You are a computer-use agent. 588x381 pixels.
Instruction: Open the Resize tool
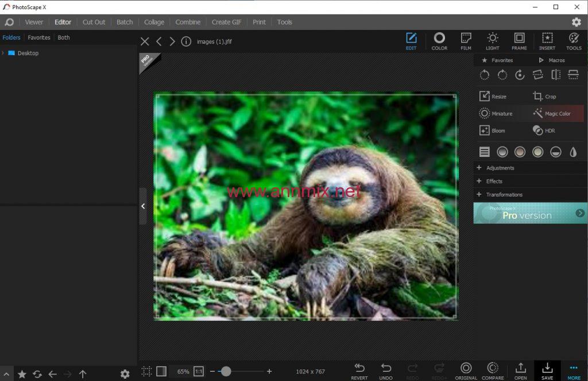click(x=493, y=97)
